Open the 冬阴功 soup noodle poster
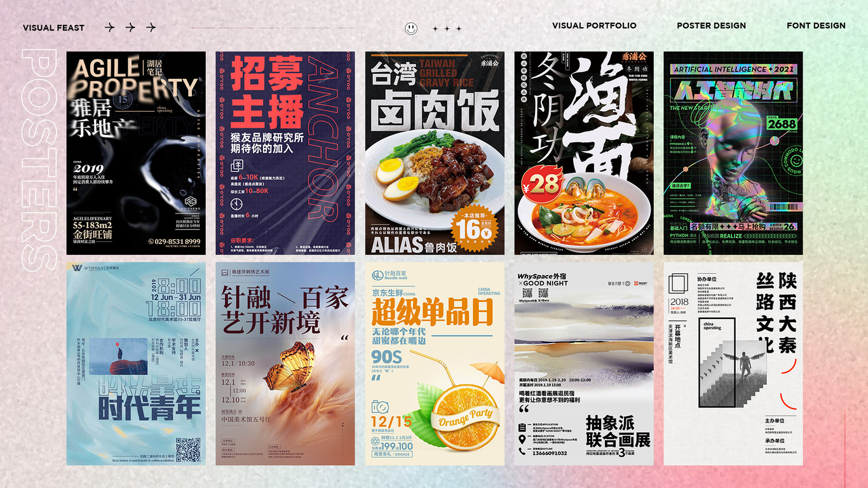868x488 pixels. pyautogui.click(x=584, y=153)
